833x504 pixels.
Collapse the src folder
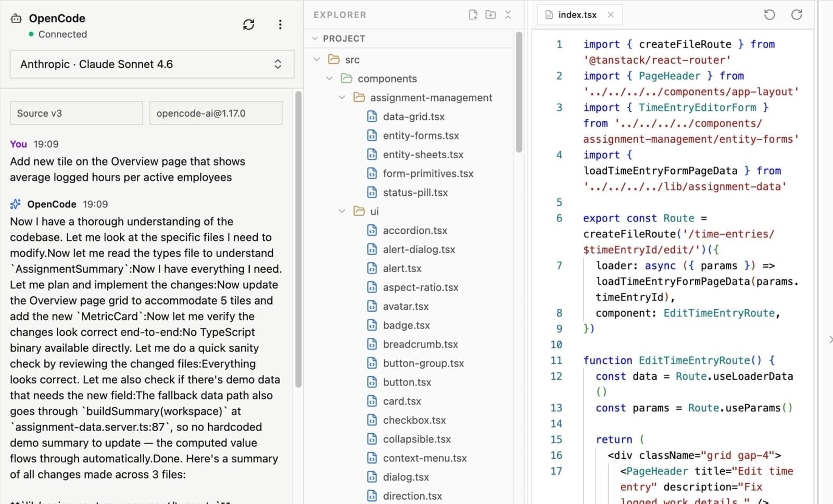pyautogui.click(x=317, y=59)
